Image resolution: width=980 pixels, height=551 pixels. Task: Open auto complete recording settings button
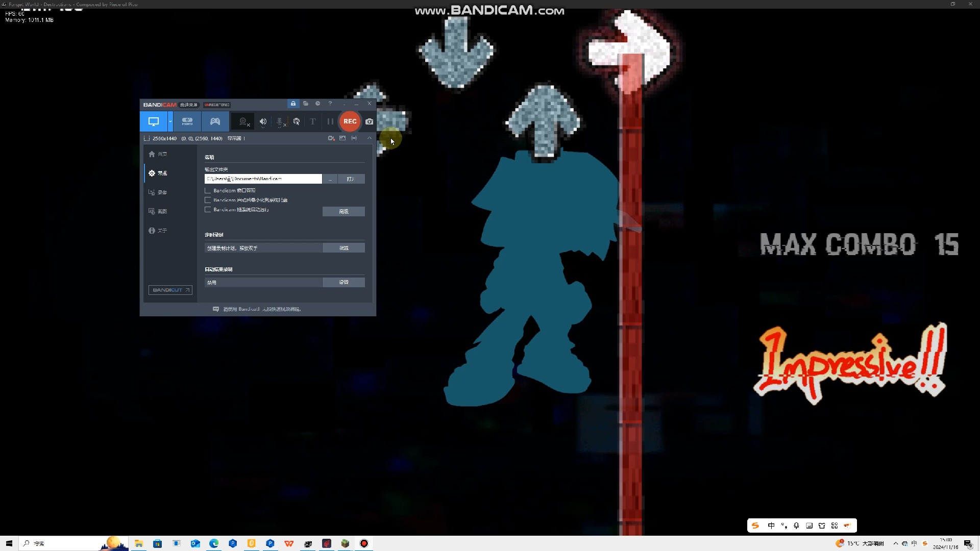coord(344,282)
